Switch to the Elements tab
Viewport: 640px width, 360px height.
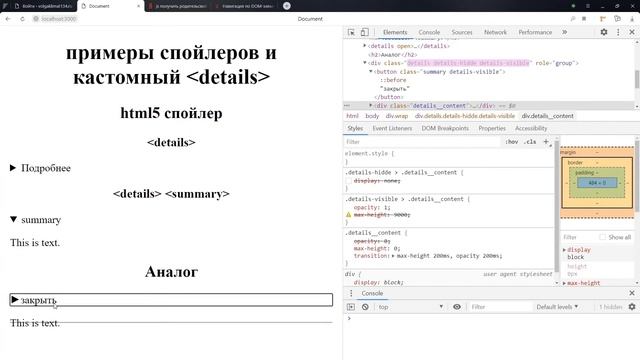(x=395, y=32)
